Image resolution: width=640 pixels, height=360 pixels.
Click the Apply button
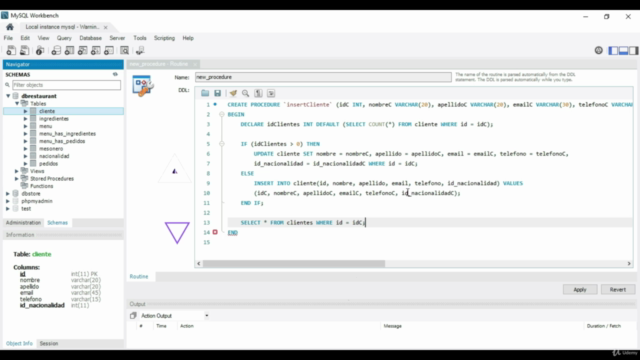click(580, 289)
